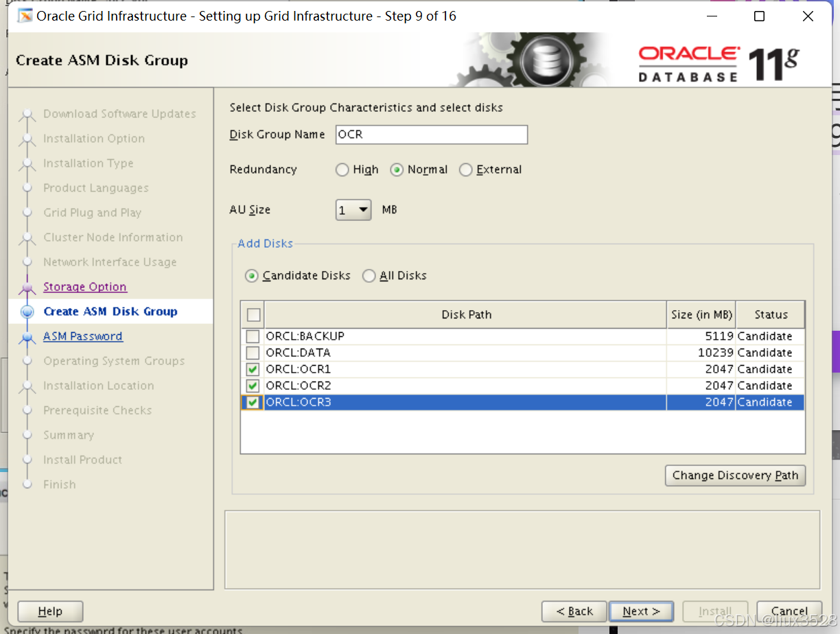Click the Installation Type step
This screenshot has height=634, width=840.
(x=89, y=163)
